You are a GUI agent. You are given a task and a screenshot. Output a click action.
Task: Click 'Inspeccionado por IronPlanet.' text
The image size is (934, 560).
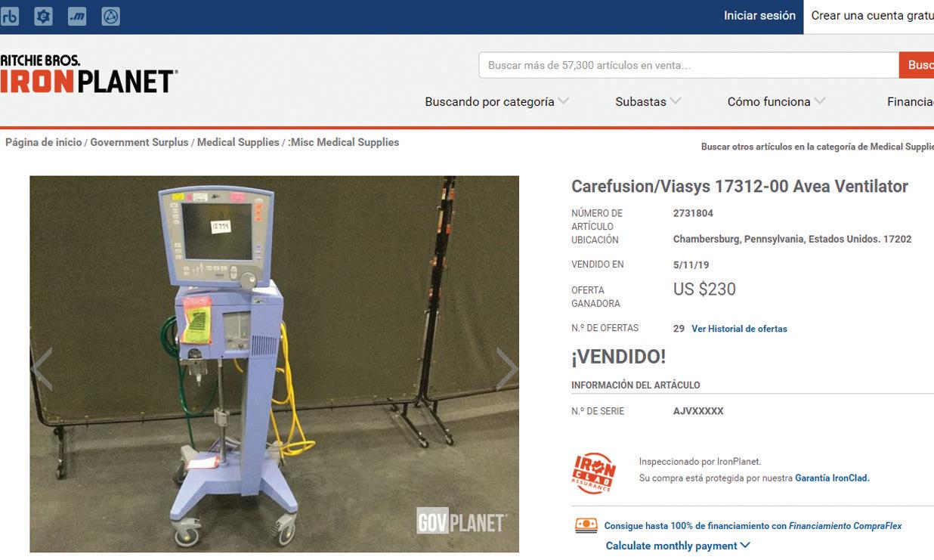pos(700,462)
